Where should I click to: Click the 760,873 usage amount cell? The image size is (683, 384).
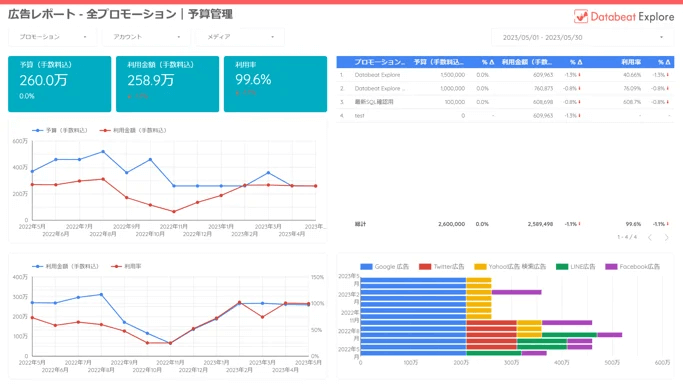pos(543,88)
